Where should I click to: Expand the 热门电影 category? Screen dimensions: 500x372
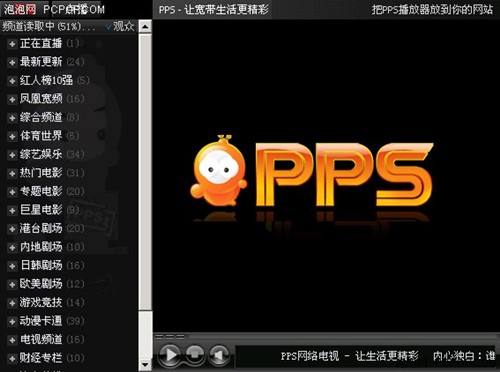point(12,173)
